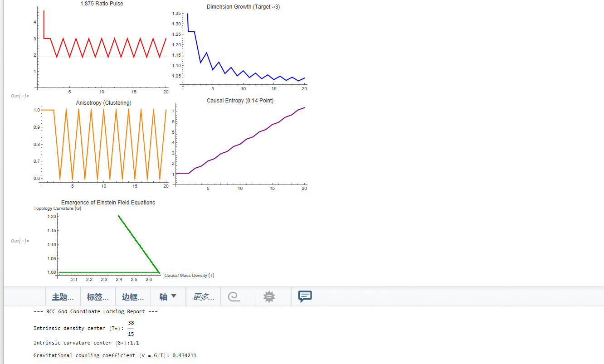The width and height of the screenshot is (604, 364).
Task: Click the green Einstein Field Equations curve
Action: (140, 245)
